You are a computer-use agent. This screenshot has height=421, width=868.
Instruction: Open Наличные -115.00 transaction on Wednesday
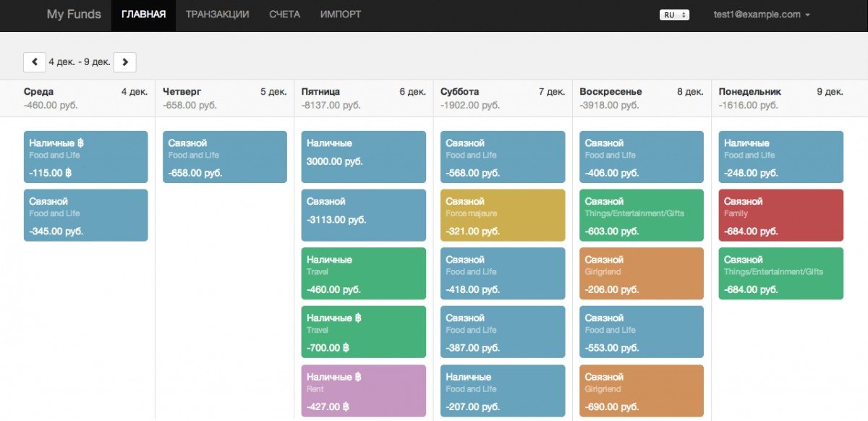click(x=86, y=157)
